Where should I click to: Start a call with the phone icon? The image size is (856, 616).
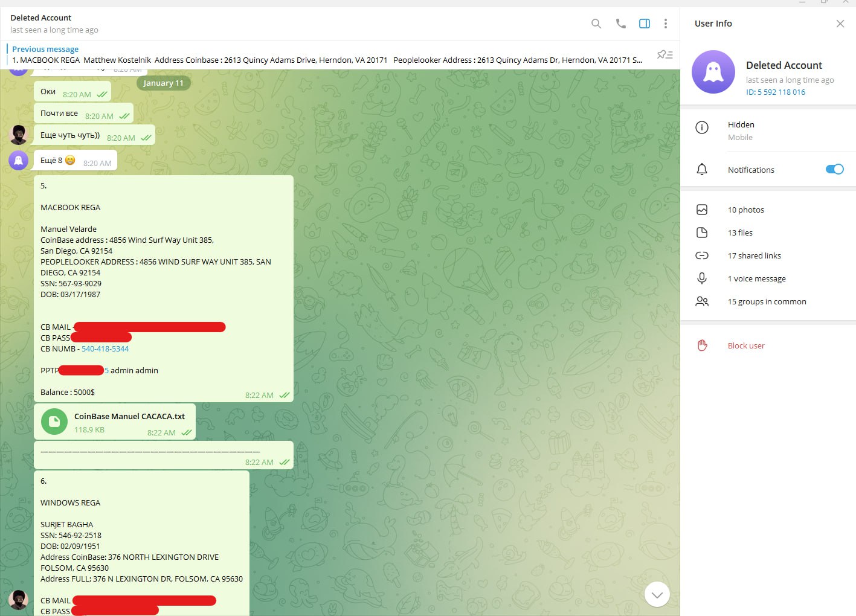click(x=620, y=24)
